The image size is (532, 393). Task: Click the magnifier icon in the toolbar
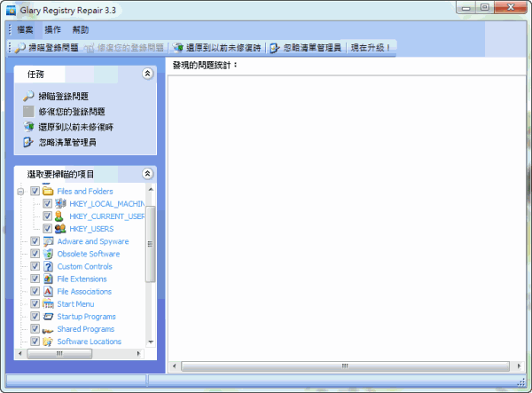pyautogui.click(x=20, y=48)
